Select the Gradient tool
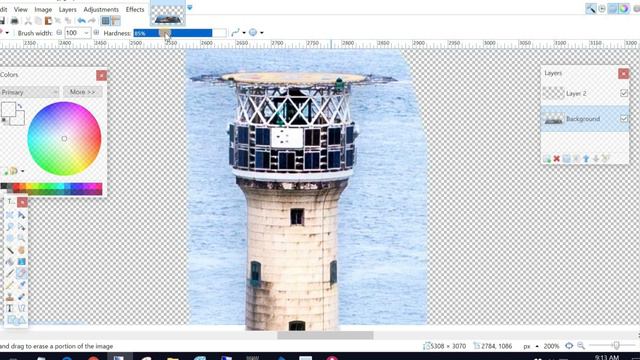The width and height of the screenshot is (640, 360). (21, 262)
